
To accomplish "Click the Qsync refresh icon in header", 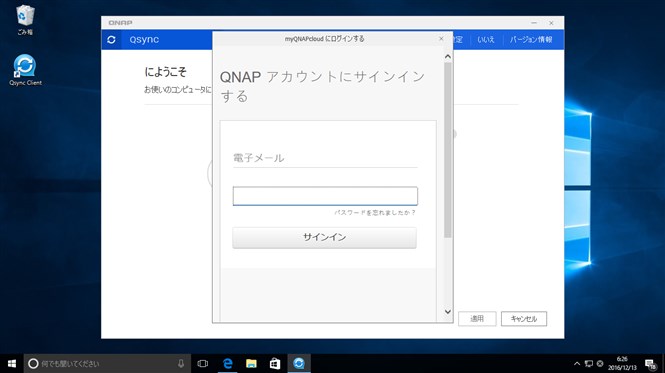I will coord(111,39).
